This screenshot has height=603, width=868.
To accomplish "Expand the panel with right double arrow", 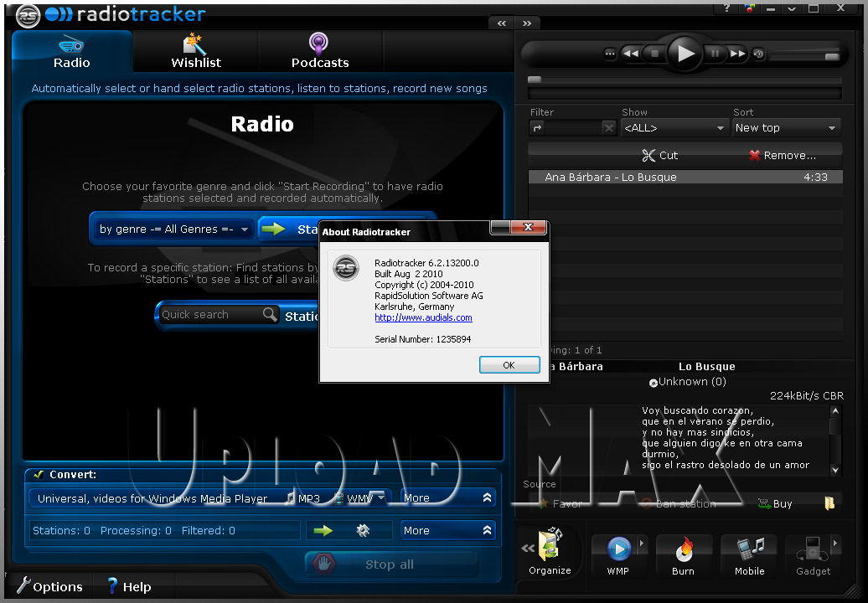I will tap(527, 23).
